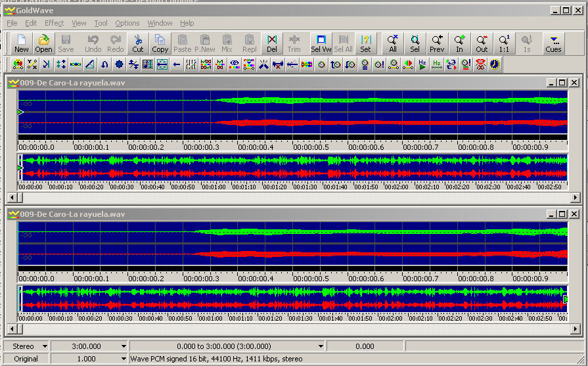Click the Set selection button
The height and width of the screenshot is (366, 588).
[x=365, y=43]
